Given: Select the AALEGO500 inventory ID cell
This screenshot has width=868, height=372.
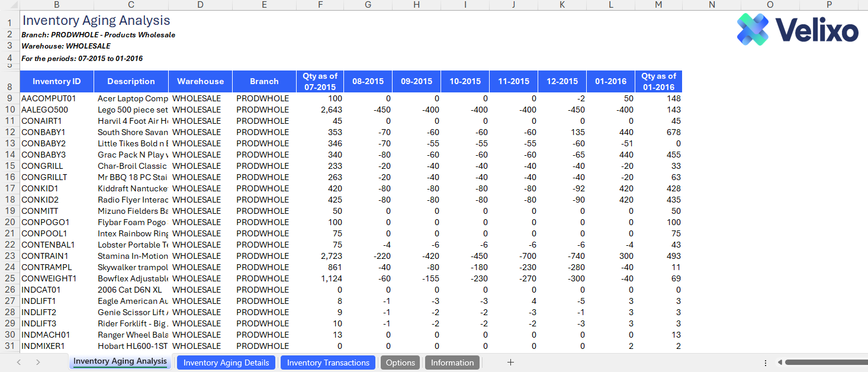Looking at the screenshot, I should point(57,110).
